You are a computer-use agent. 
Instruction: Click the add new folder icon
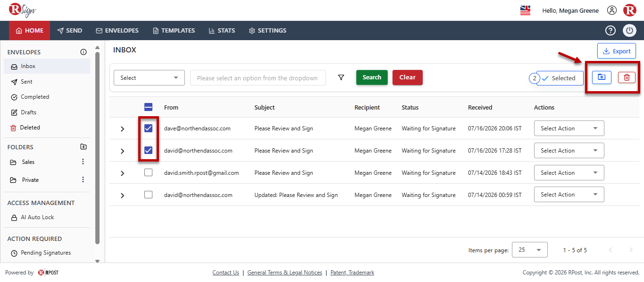click(84, 147)
